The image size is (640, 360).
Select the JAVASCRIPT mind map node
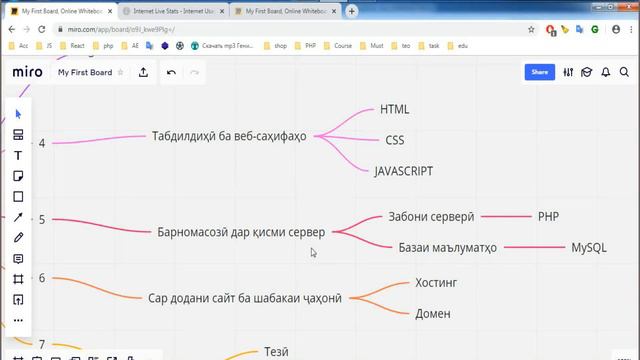404,171
